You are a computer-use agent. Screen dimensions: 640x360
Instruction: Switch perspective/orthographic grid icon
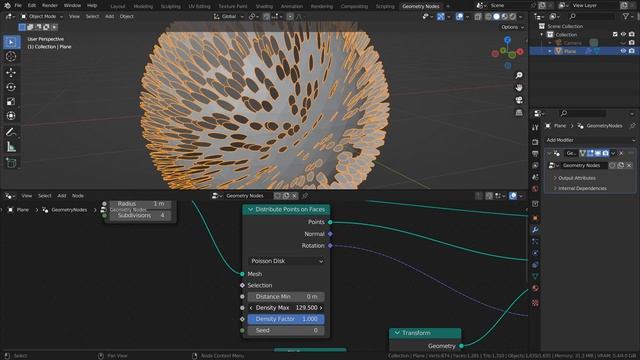519,112
